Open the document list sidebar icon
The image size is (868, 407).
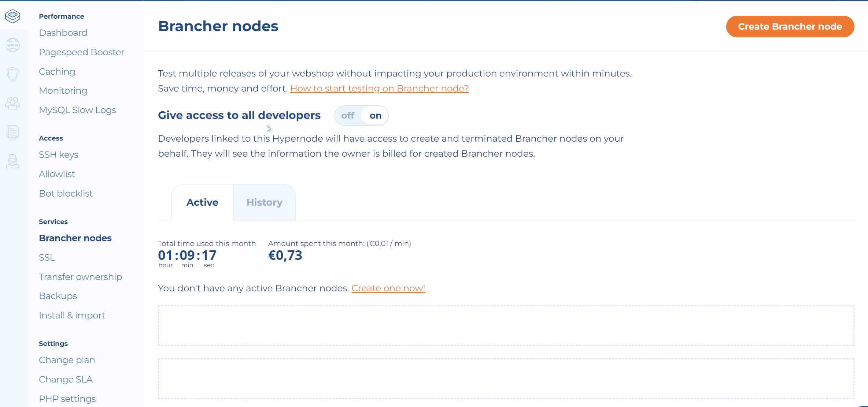click(x=13, y=132)
